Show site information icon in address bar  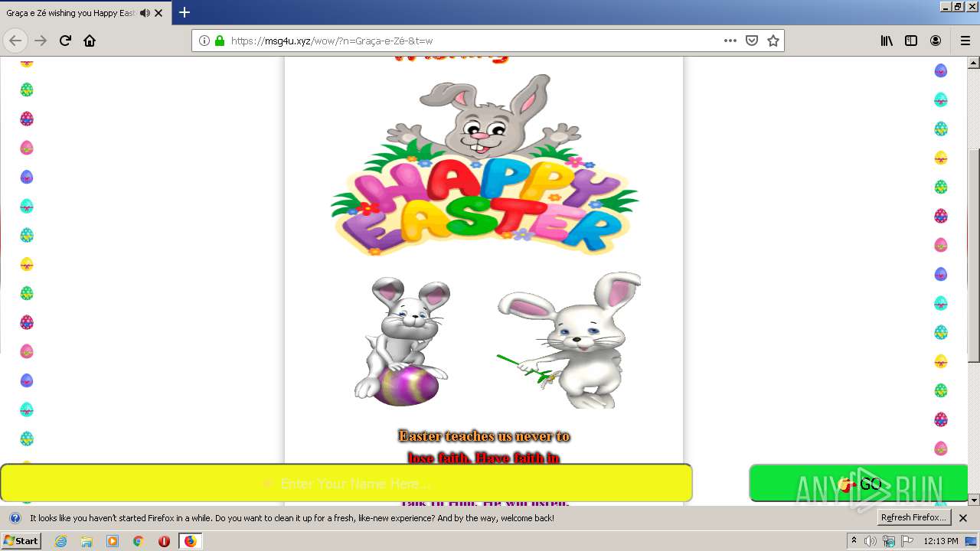tap(204, 41)
